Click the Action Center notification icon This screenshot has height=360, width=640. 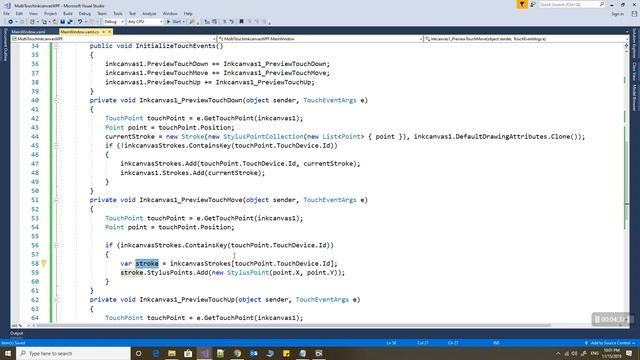tap(629, 353)
